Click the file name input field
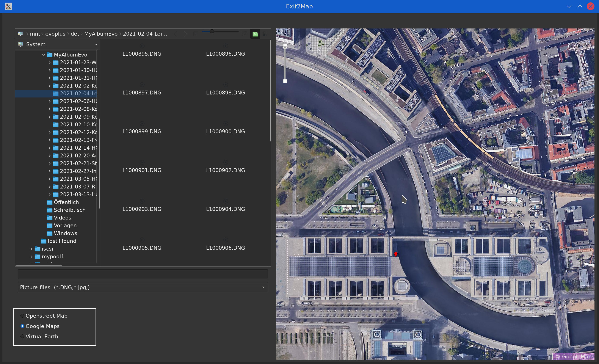 coord(143,274)
